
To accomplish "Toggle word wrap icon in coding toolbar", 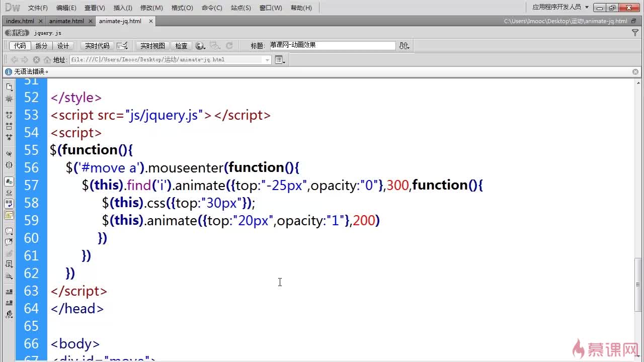I will pos(9,203).
